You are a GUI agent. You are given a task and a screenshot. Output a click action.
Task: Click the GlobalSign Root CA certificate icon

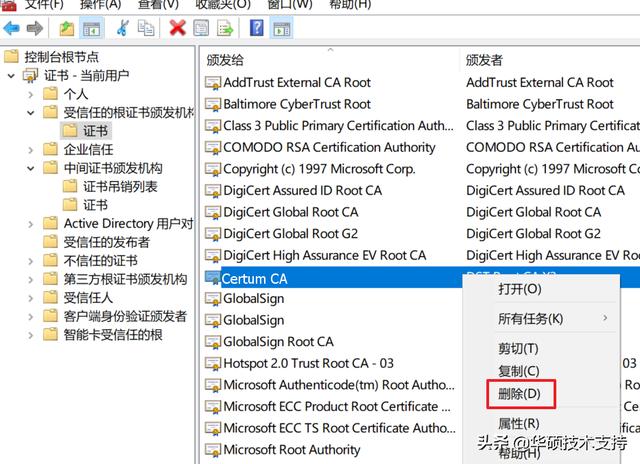pos(213,342)
